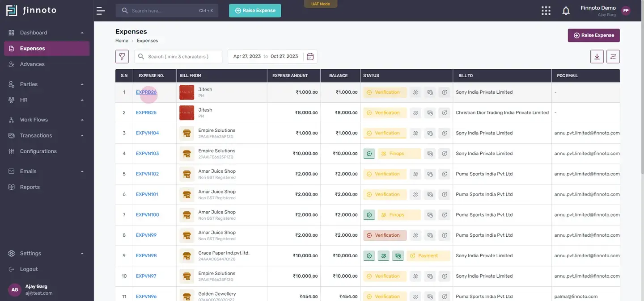Open expense EXPRB26

146,92
